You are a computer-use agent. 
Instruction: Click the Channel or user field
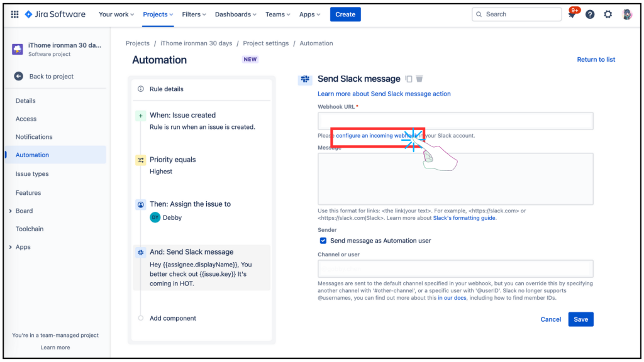[x=455, y=269]
